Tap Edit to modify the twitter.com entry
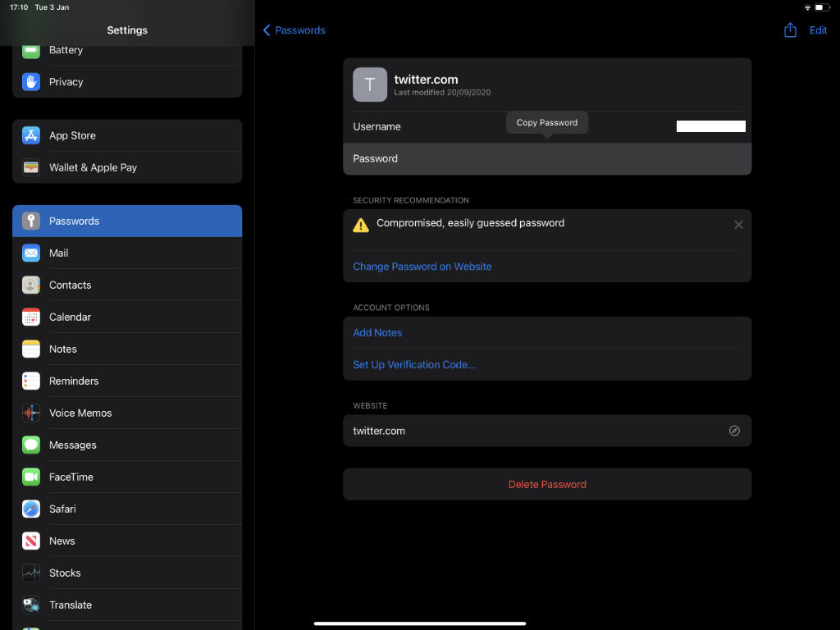The height and width of the screenshot is (630, 840). 818,30
